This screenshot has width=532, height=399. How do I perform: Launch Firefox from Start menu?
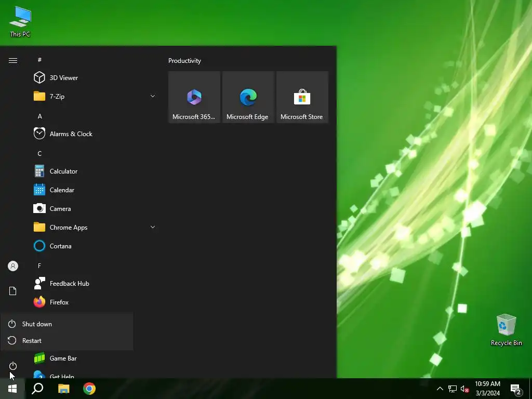click(95, 302)
